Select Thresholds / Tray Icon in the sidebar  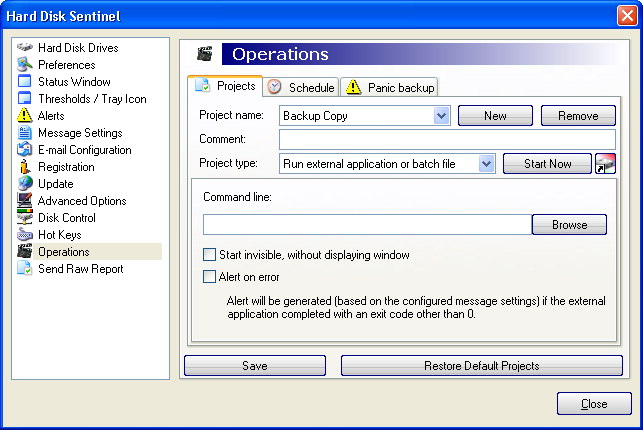point(92,99)
